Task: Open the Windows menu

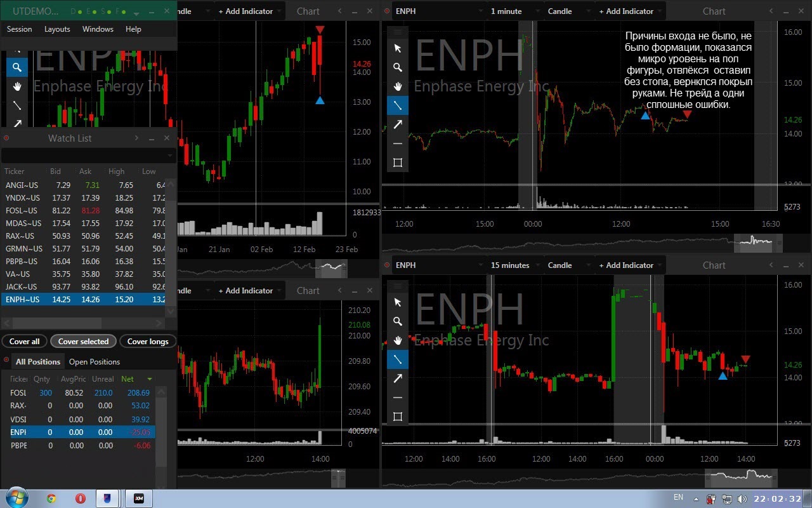Action: pyautogui.click(x=98, y=29)
